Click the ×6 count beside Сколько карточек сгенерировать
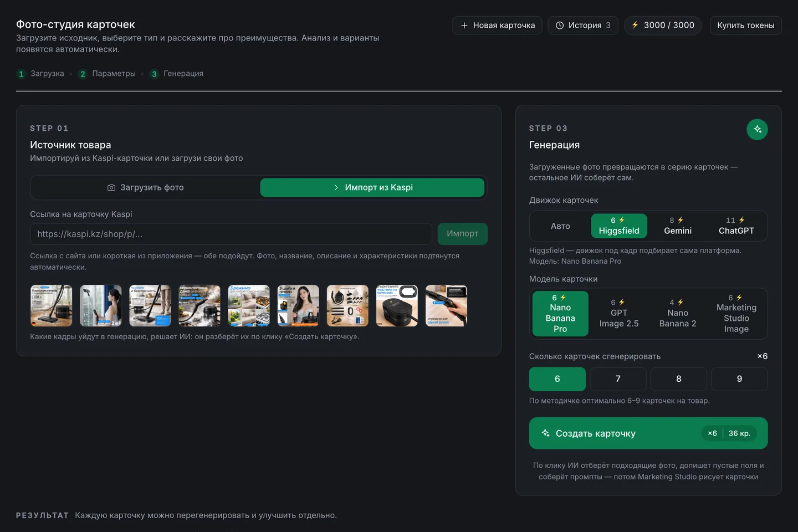The image size is (798, 532). click(763, 356)
